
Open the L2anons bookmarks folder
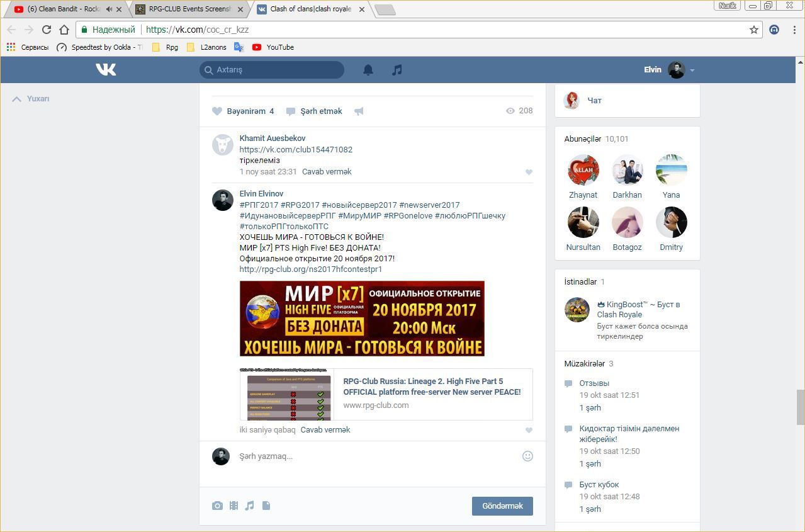click(x=206, y=47)
